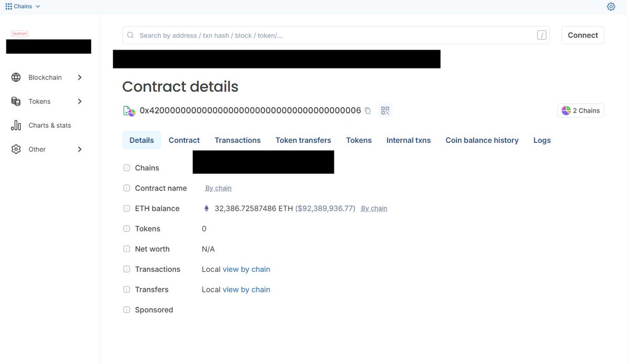Screen dimensions: 628x364
Task: Select the Details tab
Action: pos(142,140)
